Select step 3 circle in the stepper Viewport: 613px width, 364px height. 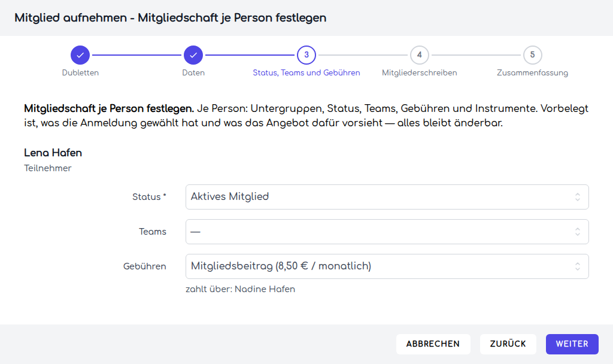pyautogui.click(x=306, y=55)
